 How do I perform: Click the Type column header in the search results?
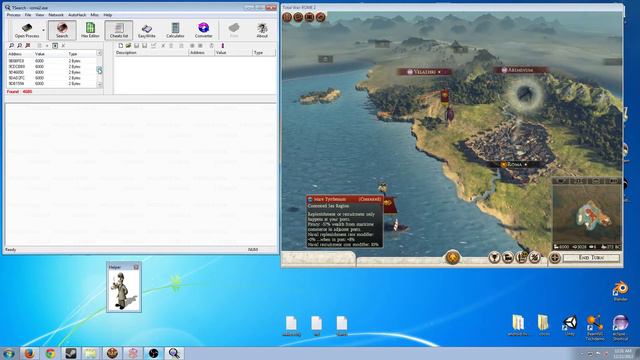coord(81,54)
